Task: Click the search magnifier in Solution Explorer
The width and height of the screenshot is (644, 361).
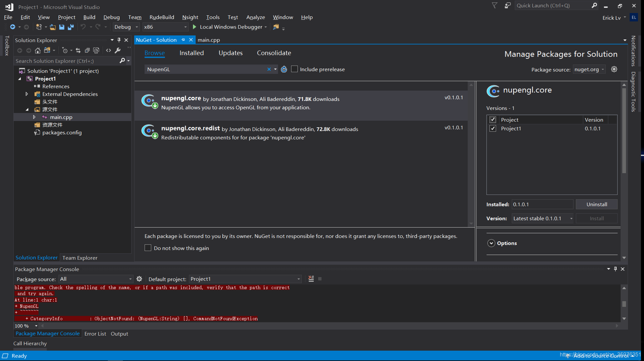Action: click(x=122, y=61)
